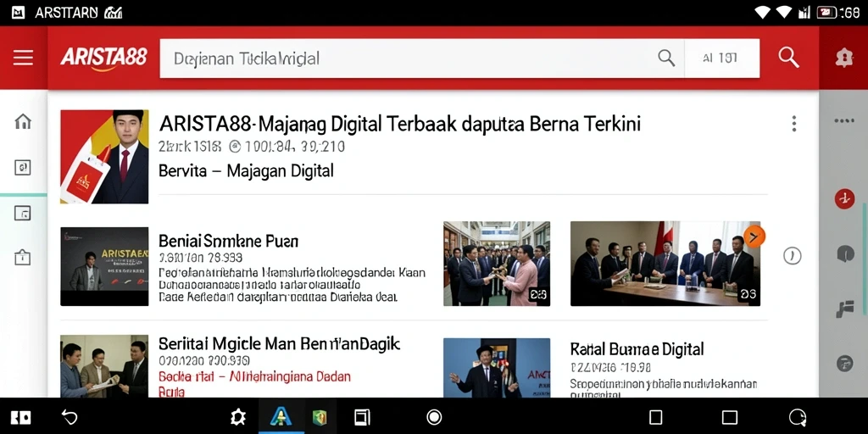Click the bottom round icon in right sidebar
This screenshot has height=434, width=868.
click(x=845, y=363)
